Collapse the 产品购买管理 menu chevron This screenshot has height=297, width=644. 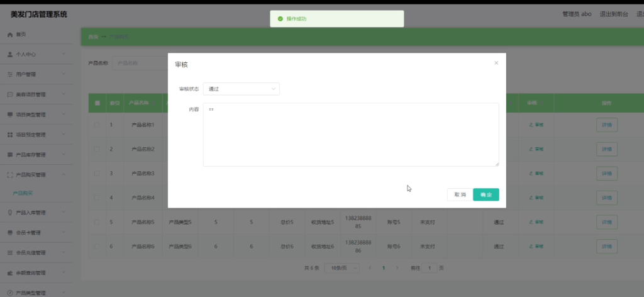pos(64,174)
